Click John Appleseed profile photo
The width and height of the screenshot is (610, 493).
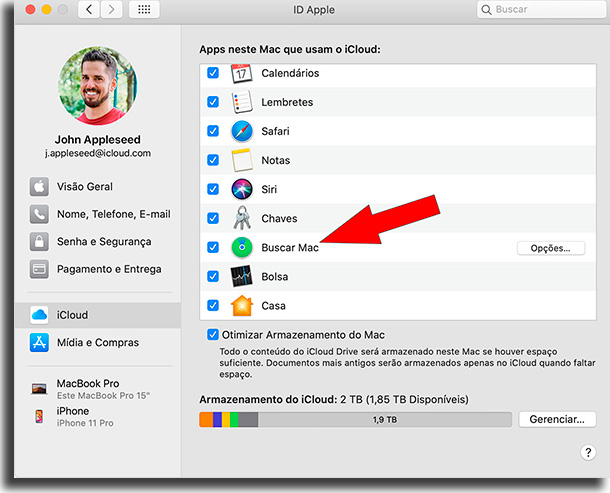click(98, 85)
